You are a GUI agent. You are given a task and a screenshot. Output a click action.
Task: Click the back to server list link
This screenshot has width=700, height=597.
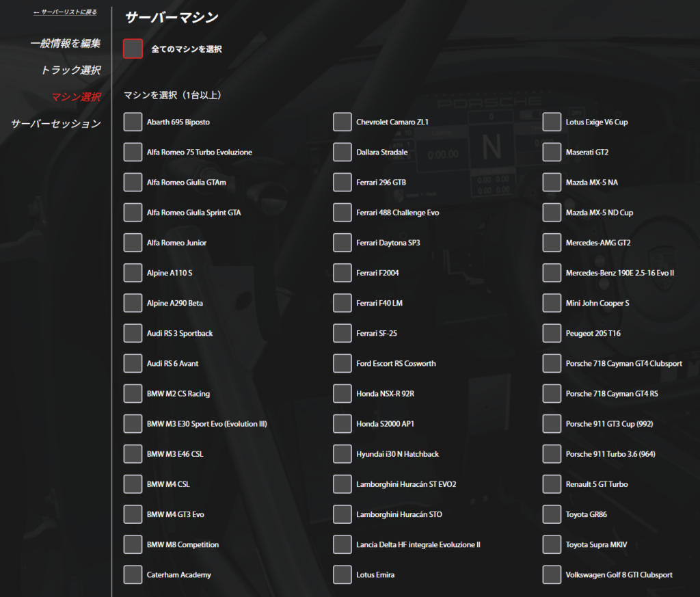(x=65, y=12)
